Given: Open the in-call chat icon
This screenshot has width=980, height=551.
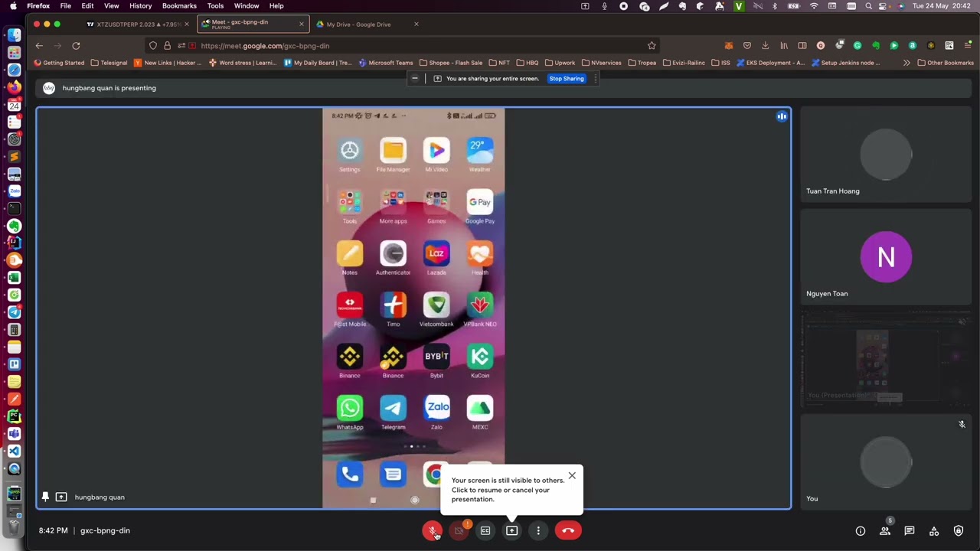Looking at the screenshot, I should pos(910,531).
